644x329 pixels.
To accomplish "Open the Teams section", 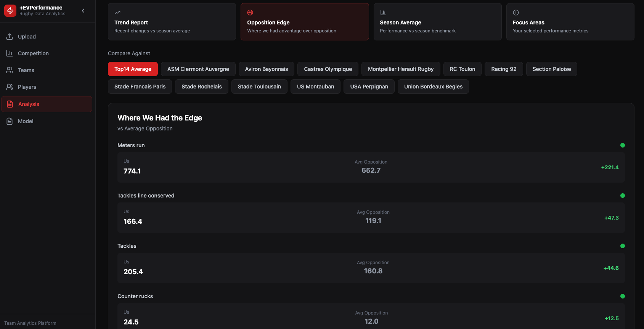I will point(47,70).
